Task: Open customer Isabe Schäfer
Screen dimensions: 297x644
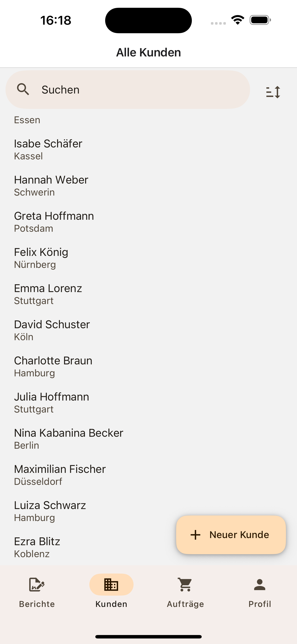Action: click(148, 149)
